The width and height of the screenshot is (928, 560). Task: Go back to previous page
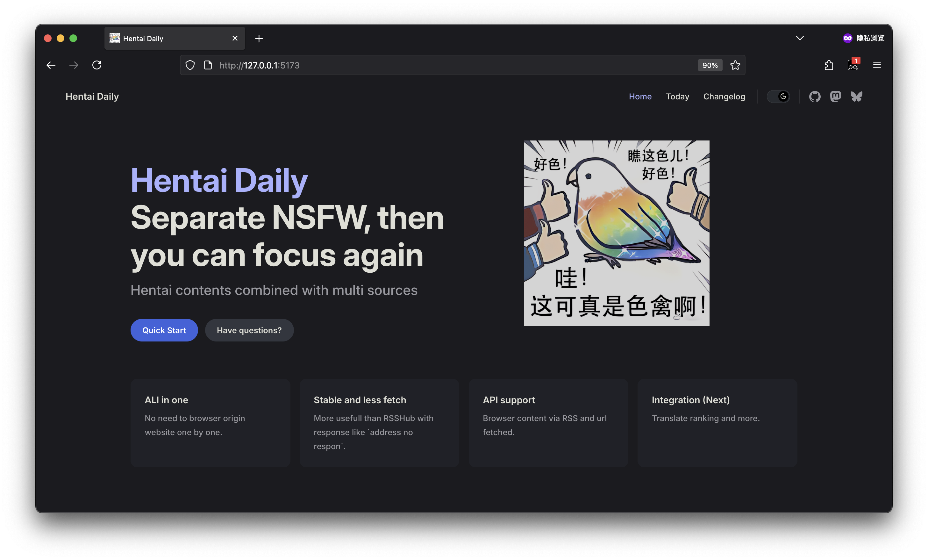coord(51,65)
